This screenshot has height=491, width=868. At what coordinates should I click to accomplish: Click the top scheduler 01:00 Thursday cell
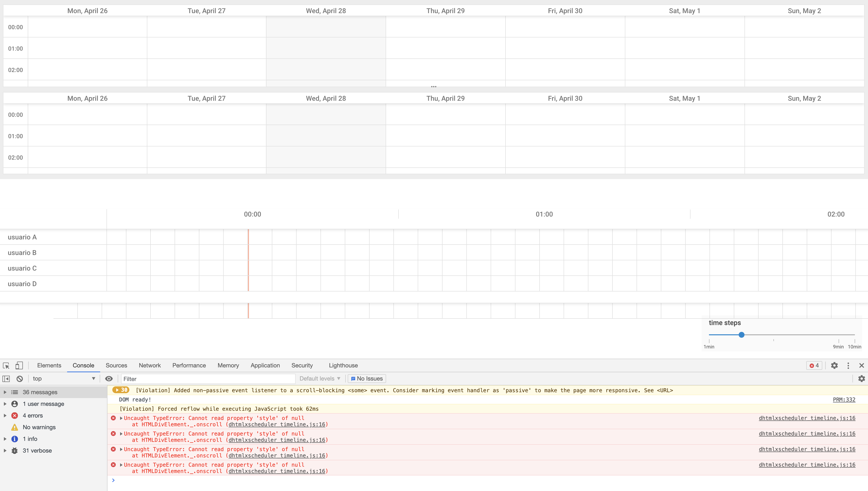coord(445,48)
